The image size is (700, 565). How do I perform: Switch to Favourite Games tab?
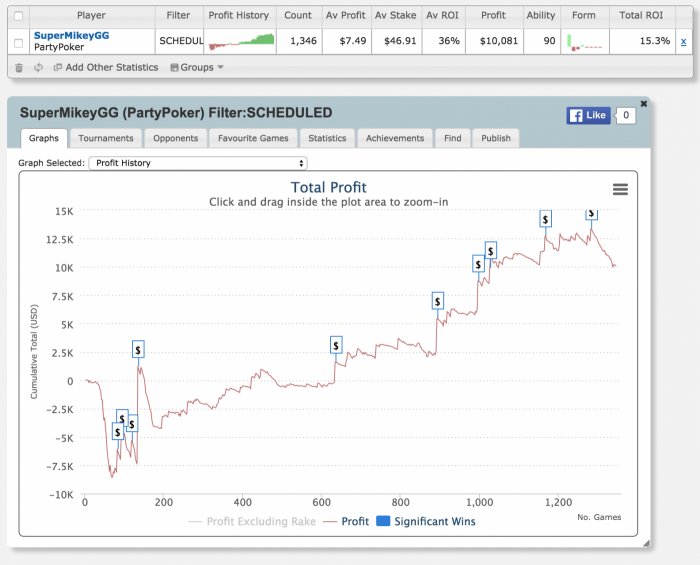(x=253, y=138)
